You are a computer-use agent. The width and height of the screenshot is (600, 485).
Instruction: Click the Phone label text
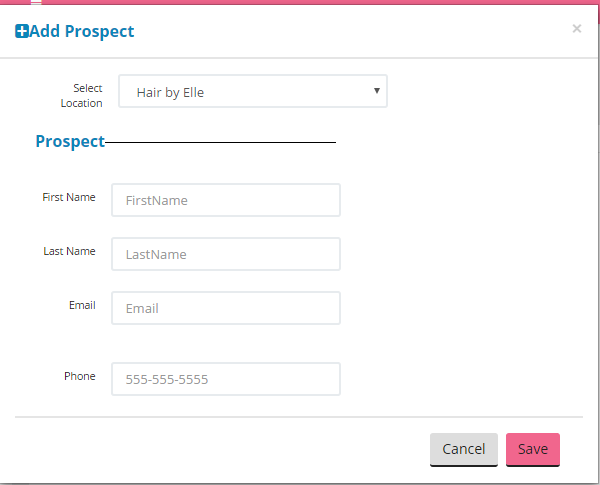[80, 376]
